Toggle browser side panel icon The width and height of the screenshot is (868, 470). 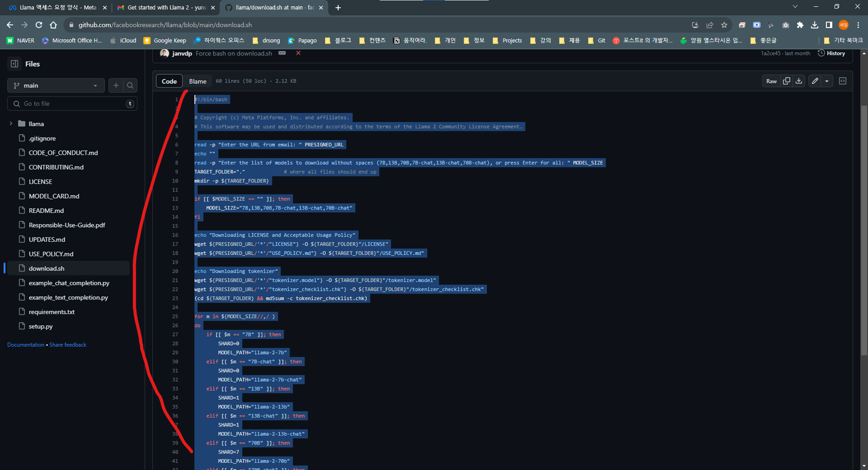click(x=829, y=25)
